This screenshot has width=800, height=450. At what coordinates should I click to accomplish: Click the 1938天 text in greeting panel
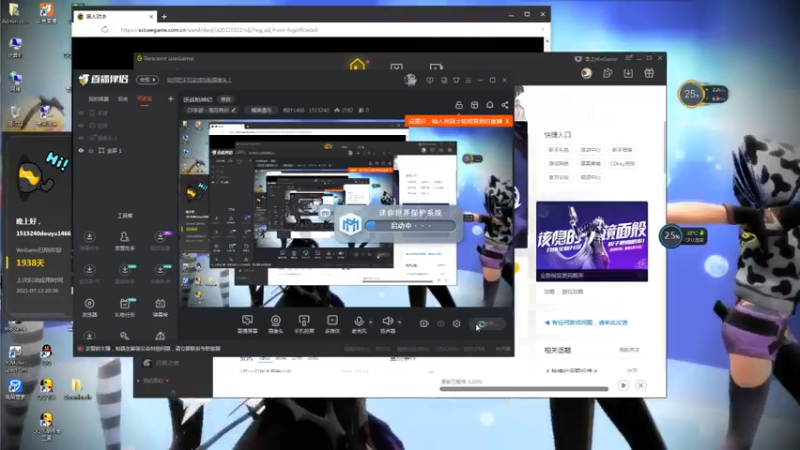(x=30, y=263)
